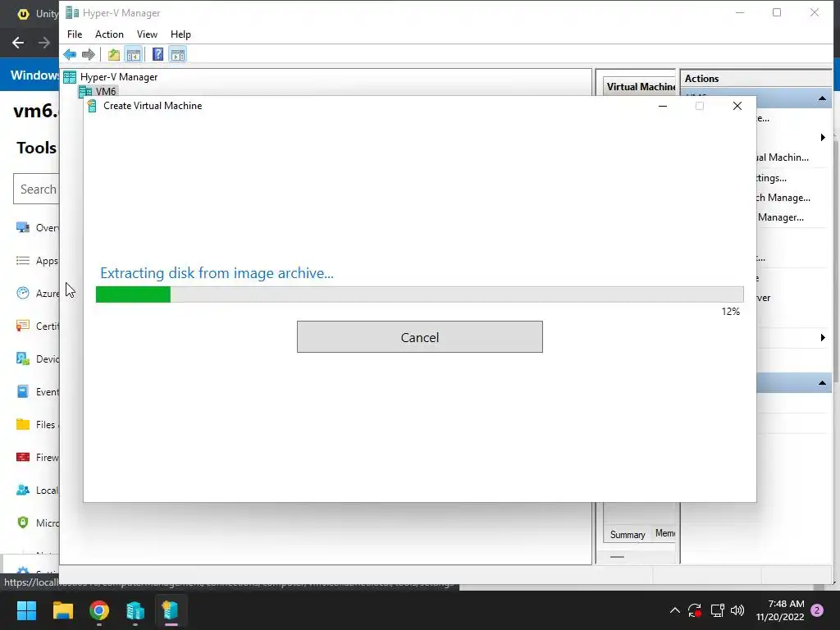Open the Certificates icon in sidebar
The width and height of the screenshot is (840, 630).
[22, 326]
